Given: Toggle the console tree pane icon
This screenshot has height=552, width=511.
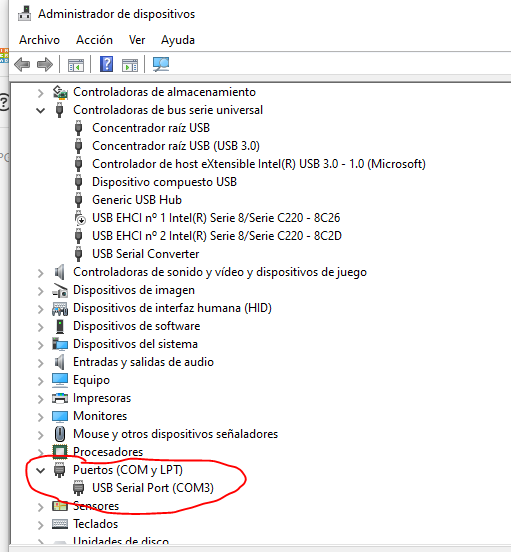Looking at the screenshot, I should pos(76,65).
